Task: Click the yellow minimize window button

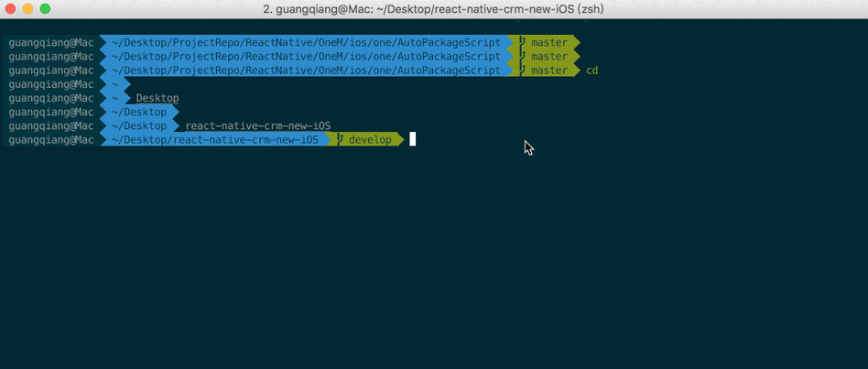Action: click(27, 9)
